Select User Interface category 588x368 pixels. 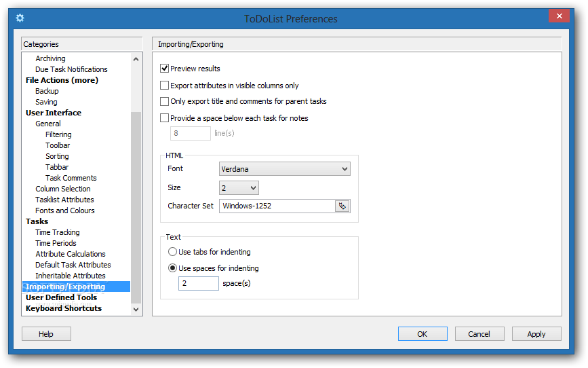click(x=54, y=113)
